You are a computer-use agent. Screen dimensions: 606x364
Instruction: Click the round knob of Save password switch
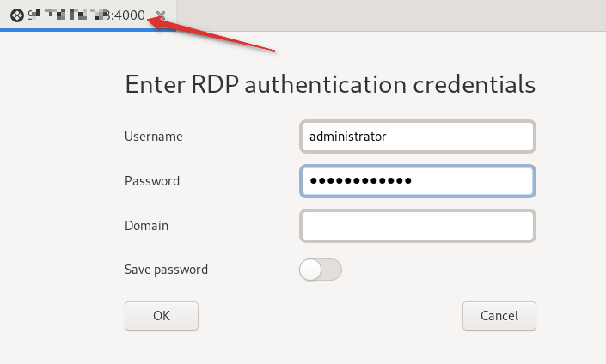click(310, 270)
